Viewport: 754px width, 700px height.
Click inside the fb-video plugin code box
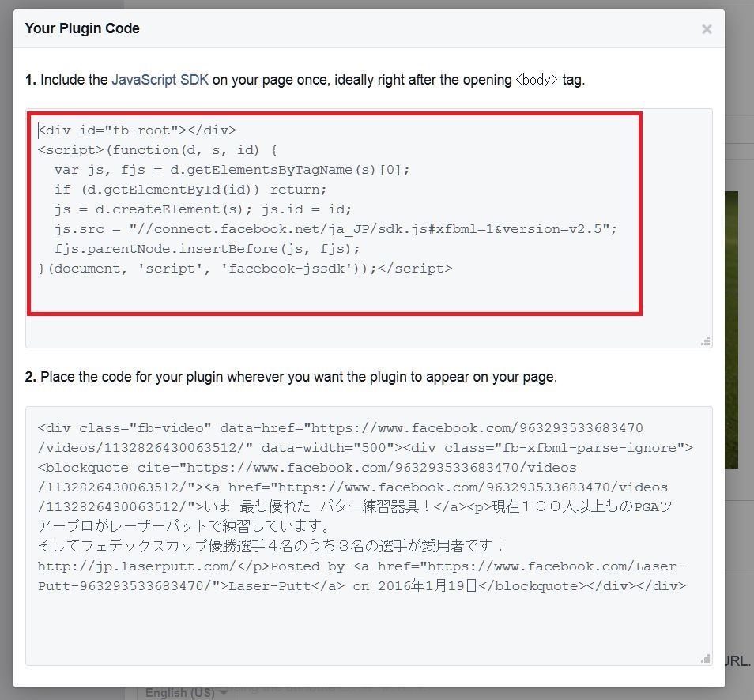(x=369, y=536)
